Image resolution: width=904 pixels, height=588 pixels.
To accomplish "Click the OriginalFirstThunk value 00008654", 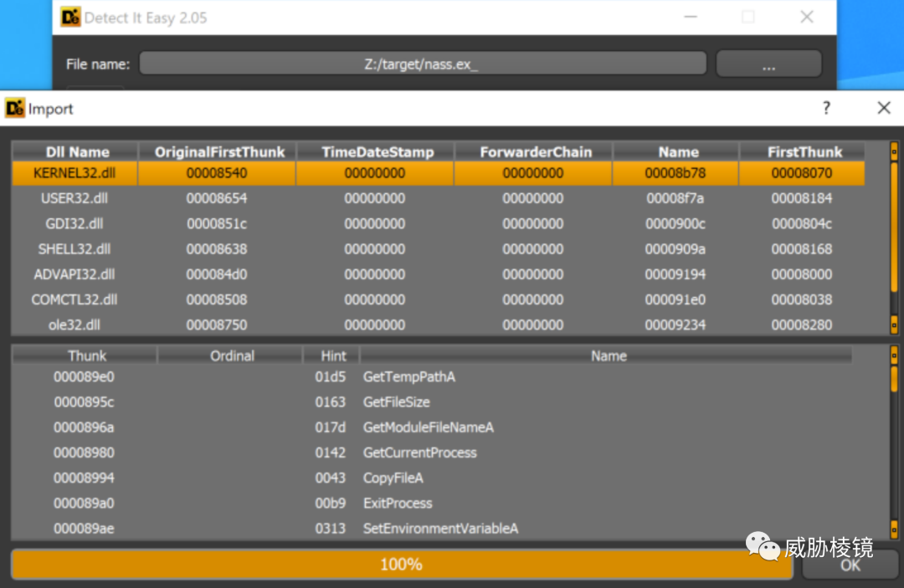I will (x=217, y=199).
